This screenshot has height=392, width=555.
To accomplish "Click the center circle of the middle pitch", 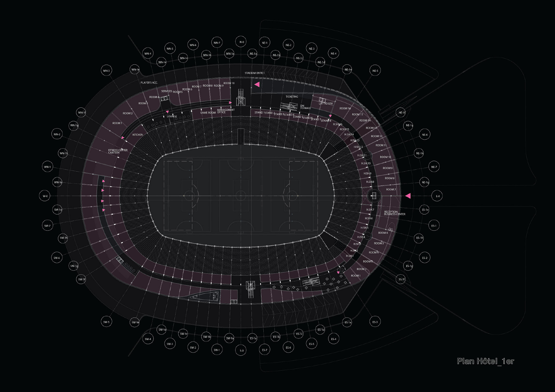I will (x=241, y=195).
